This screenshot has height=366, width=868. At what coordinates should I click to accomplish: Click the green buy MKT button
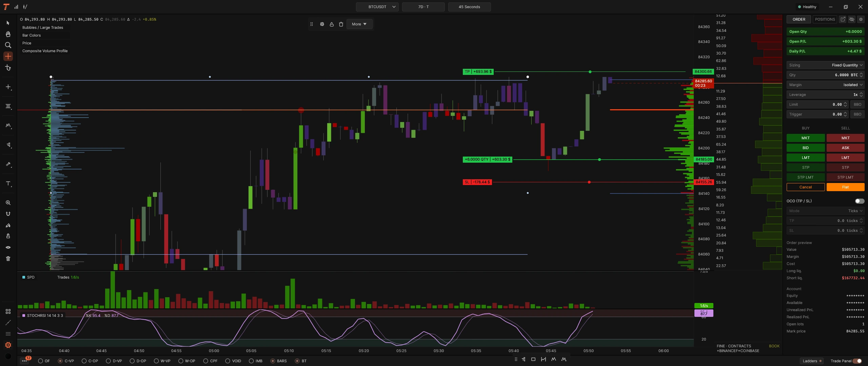click(806, 138)
